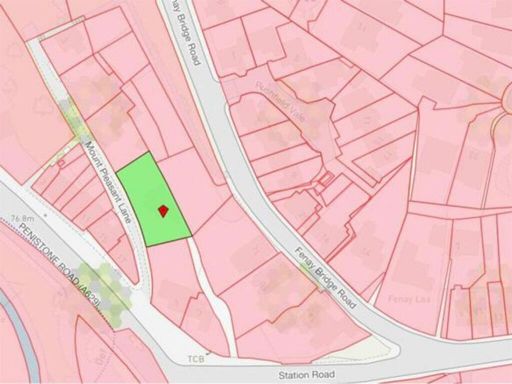The image size is (512, 384).
Task: Click the TCB telephone box label
Action: (x=196, y=360)
